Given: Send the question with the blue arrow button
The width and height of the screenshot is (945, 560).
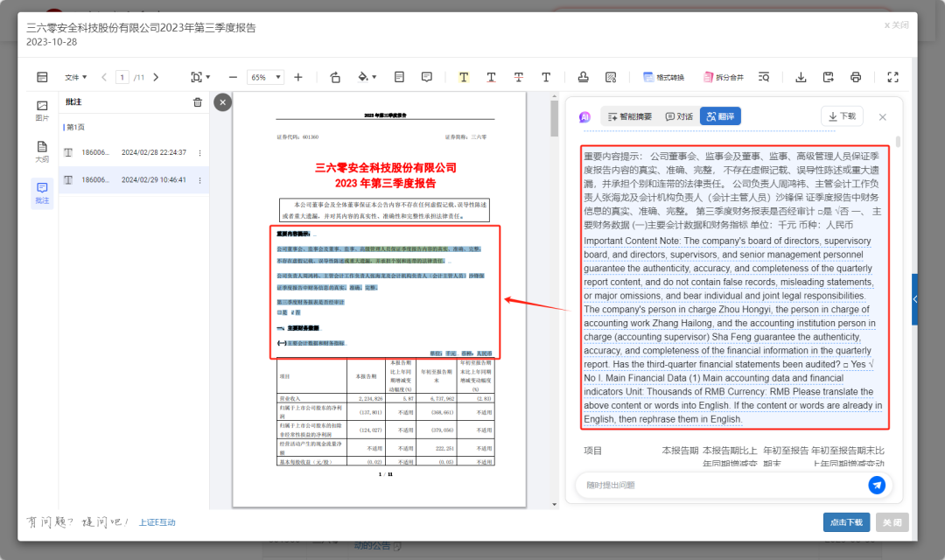Looking at the screenshot, I should (876, 485).
